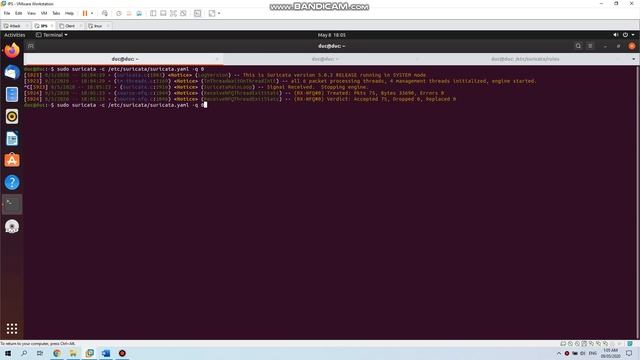Click the terminal vertical scrollbar

tap(637, 202)
